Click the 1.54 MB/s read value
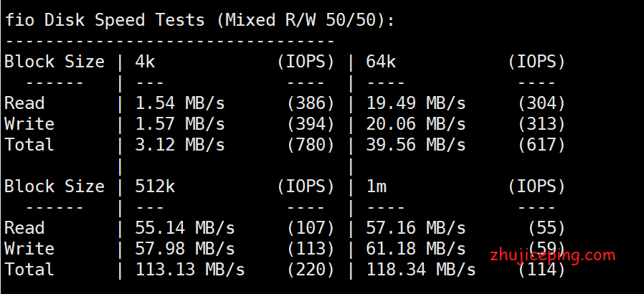The width and height of the screenshot is (644, 294). (x=180, y=103)
